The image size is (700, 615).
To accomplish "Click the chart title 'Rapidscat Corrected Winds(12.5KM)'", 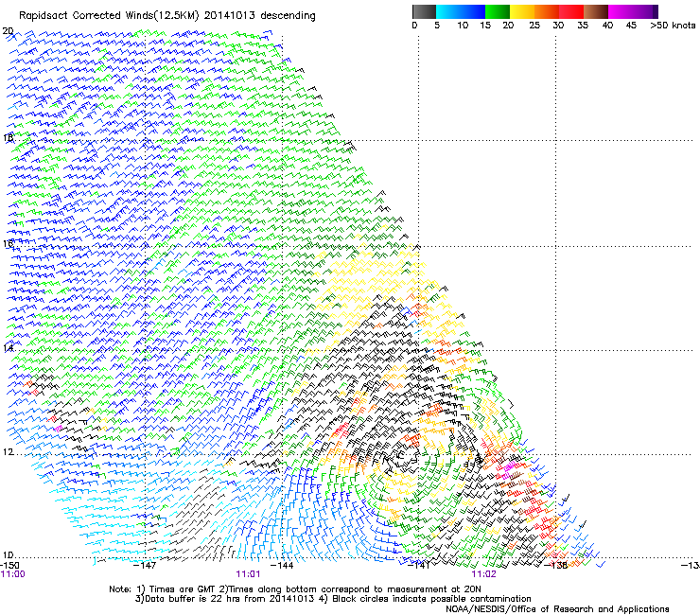I will [109, 16].
